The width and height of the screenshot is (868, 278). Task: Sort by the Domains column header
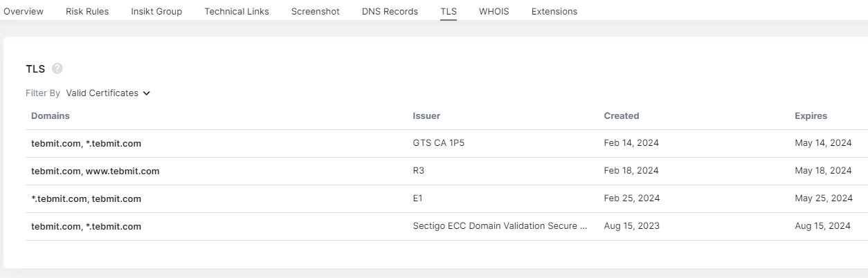(51, 116)
